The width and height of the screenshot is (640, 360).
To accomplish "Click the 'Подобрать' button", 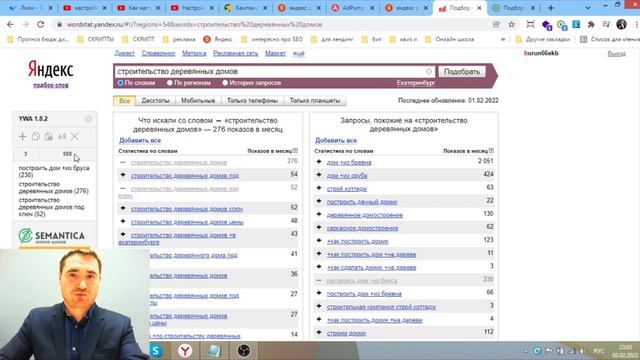I will point(462,71).
